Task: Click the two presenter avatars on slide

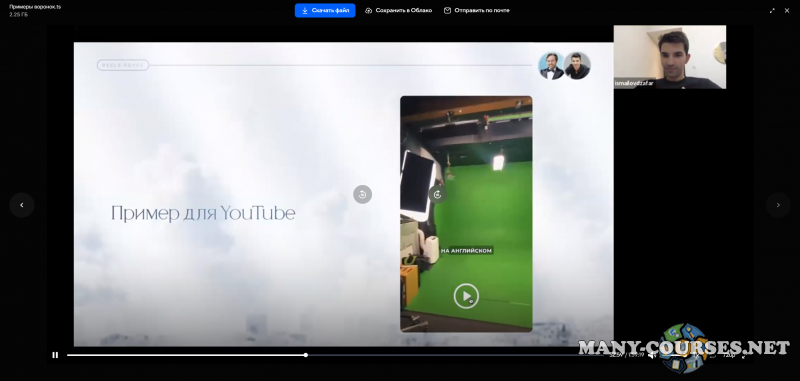Action: tap(564, 66)
